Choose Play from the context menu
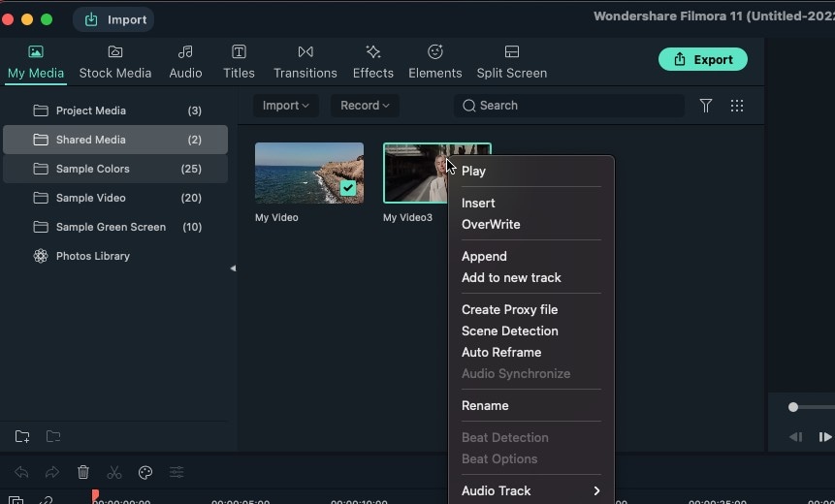 [473, 171]
